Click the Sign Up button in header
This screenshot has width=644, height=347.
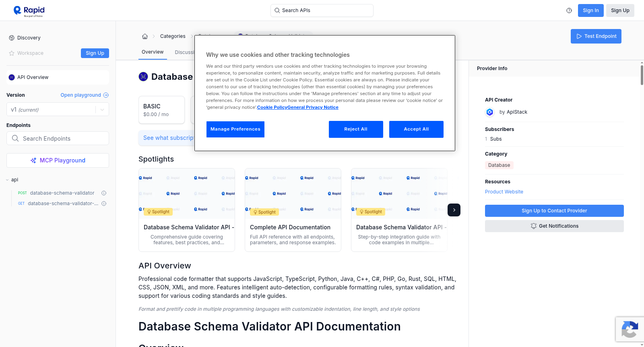[x=620, y=10]
